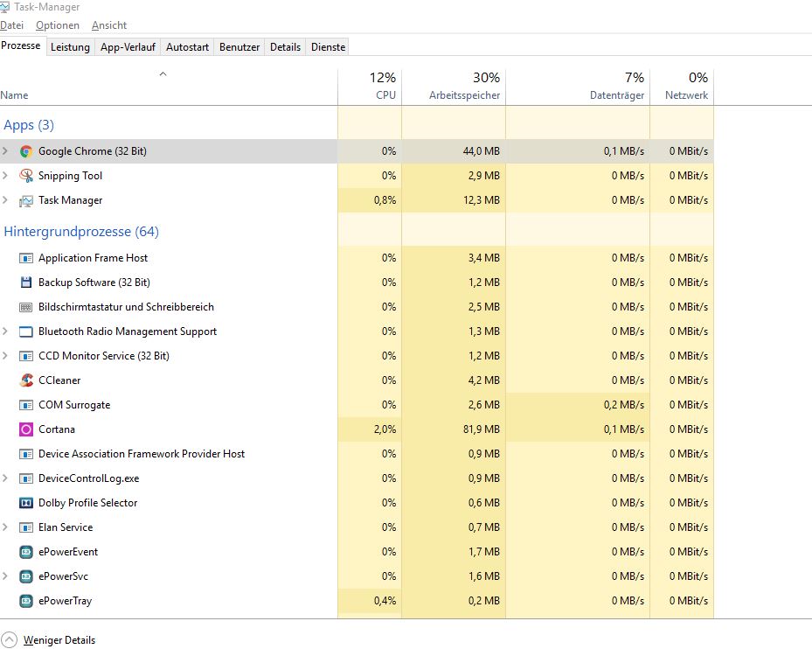This screenshot has height=649, width=812.
Task: Collapse view with the Weniger Details arrow
Action: click(10, 639)
